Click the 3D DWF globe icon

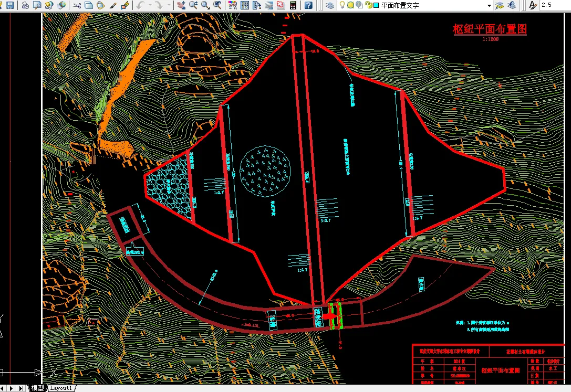62,5
